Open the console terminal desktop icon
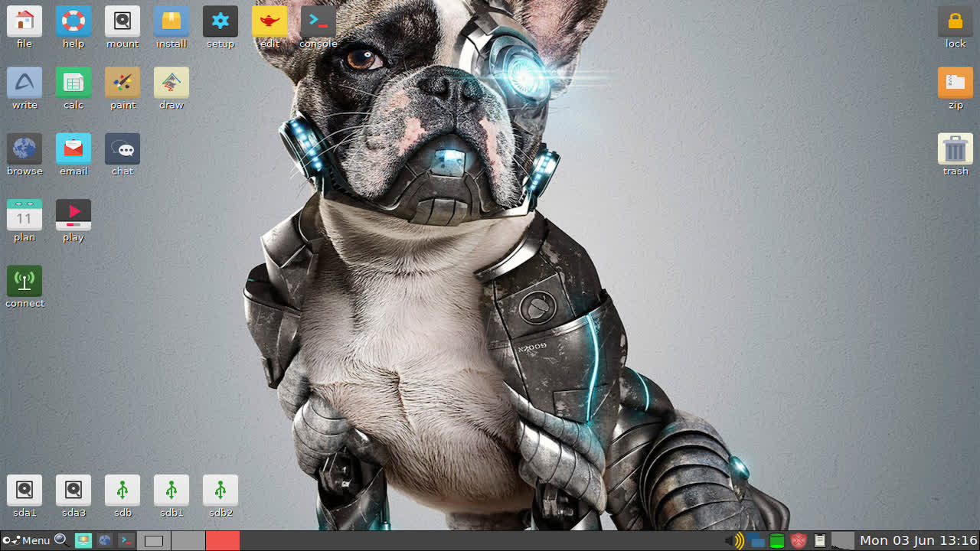 pyautogui.click(x=318, y=22)
